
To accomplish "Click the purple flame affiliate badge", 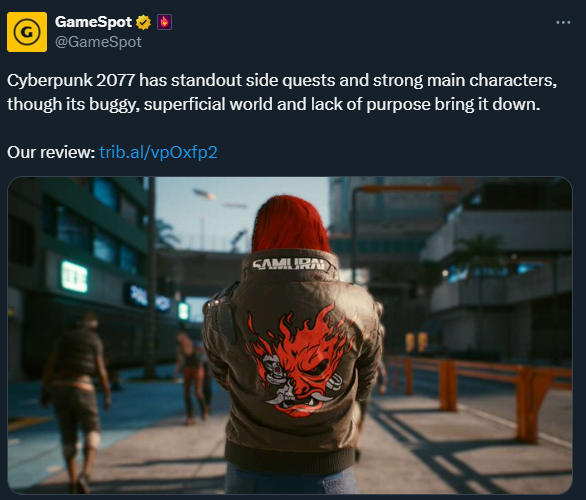I will (164, 22).
